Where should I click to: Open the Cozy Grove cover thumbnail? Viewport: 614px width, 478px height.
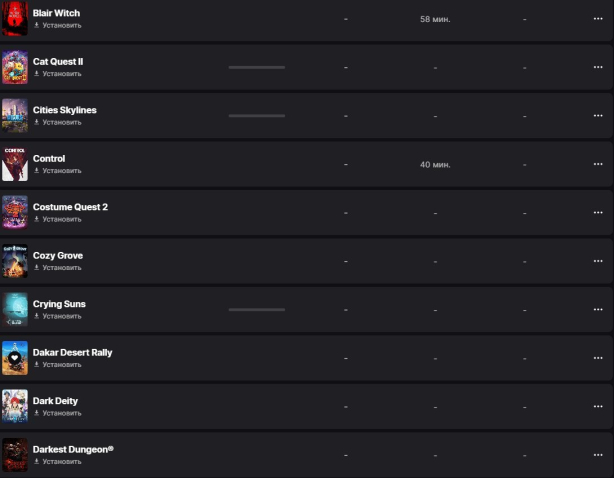click(x=15, y=261)
